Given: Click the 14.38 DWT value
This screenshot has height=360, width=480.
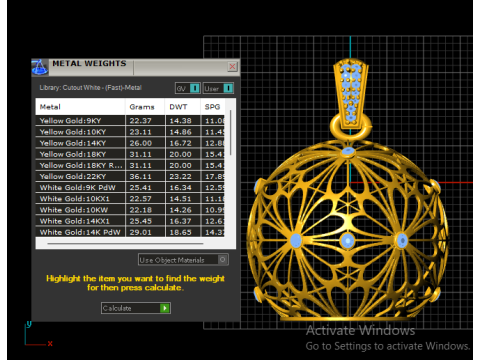Looking at the screenshot, I should [x=180, y=121].
